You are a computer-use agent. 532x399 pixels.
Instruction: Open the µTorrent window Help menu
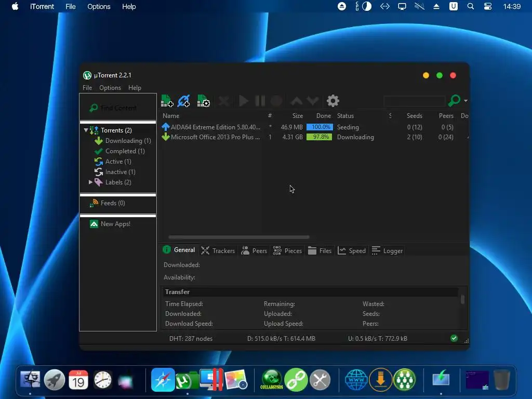(135, 88)
